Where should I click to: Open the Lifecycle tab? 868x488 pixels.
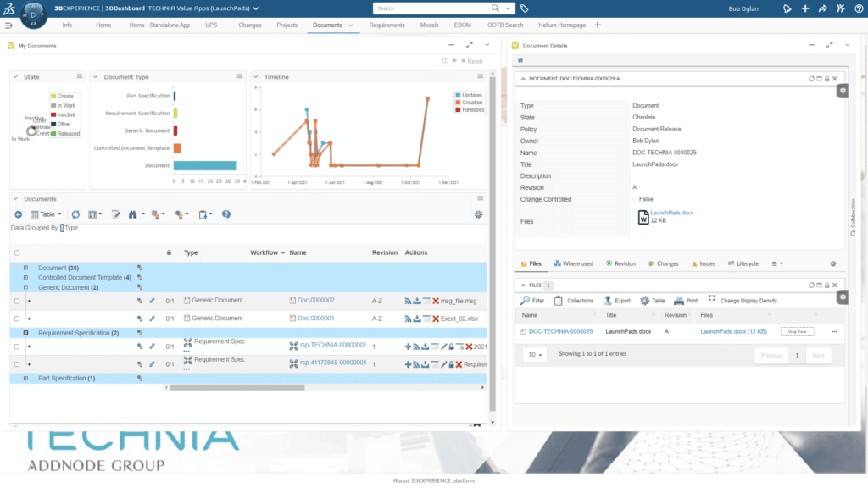coord(743,264)
